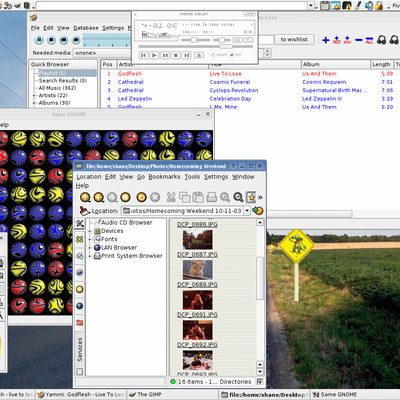Click the first headphones icon in Yammi
The width and height of the screenshot is (400, 400).
(382, 40)
